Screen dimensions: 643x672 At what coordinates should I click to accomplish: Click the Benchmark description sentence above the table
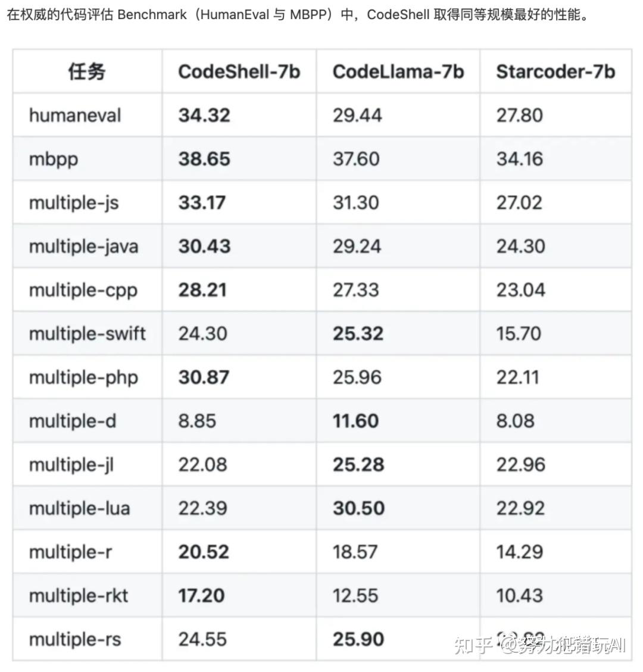[298, 14]
